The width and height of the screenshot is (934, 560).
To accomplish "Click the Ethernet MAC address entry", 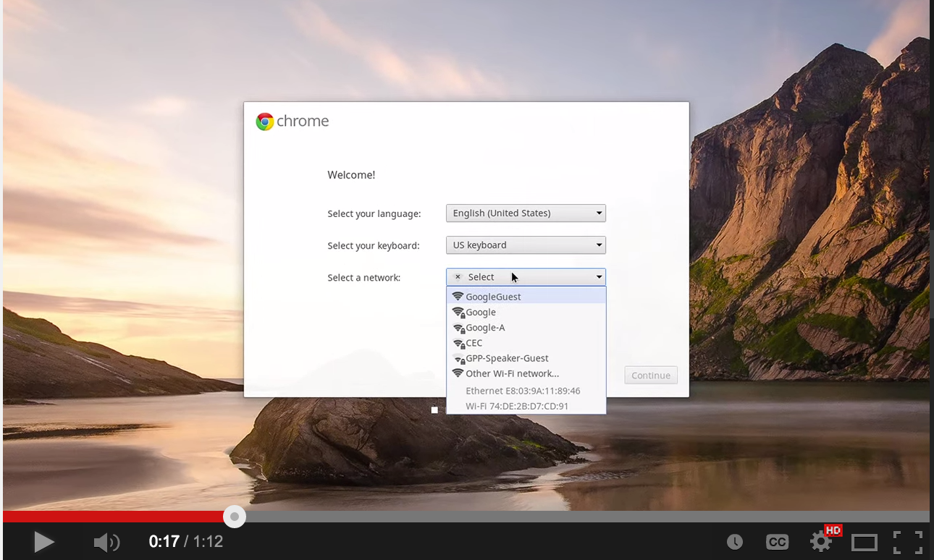I will [x=523, y=391].
